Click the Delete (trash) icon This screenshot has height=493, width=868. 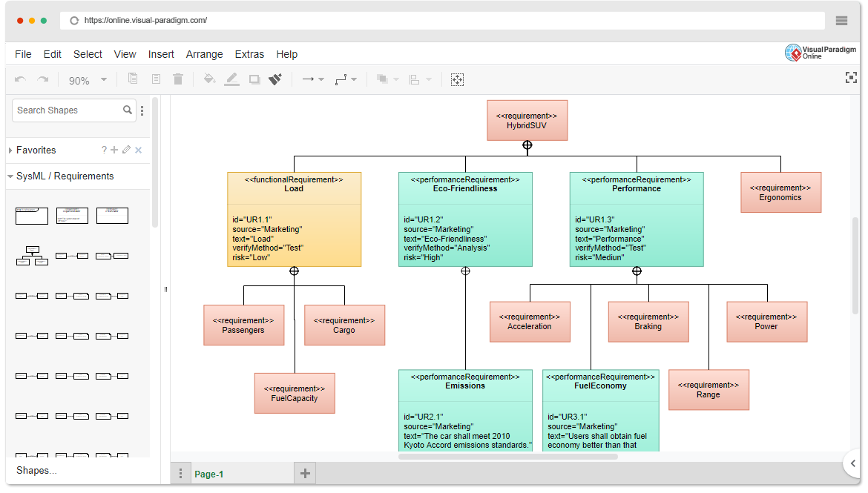click(178, 79)
